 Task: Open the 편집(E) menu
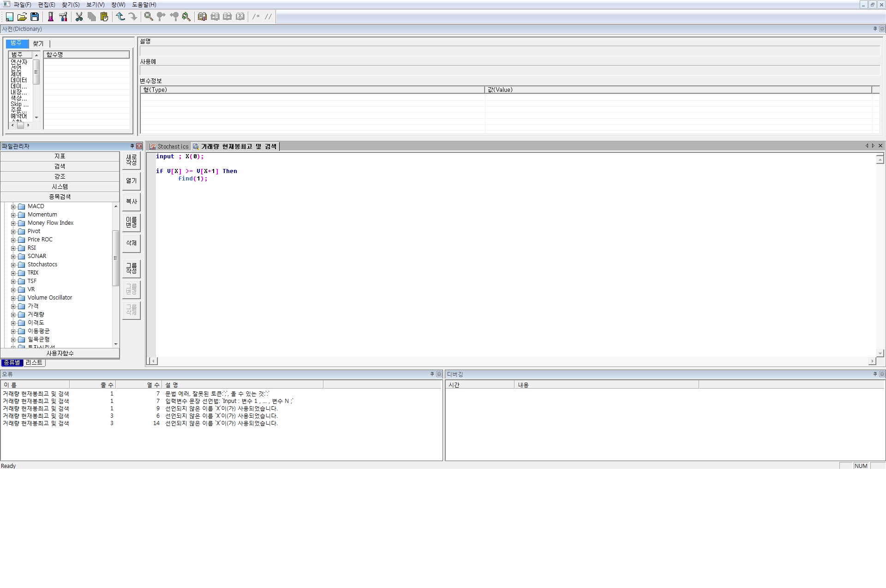point(46,5)
